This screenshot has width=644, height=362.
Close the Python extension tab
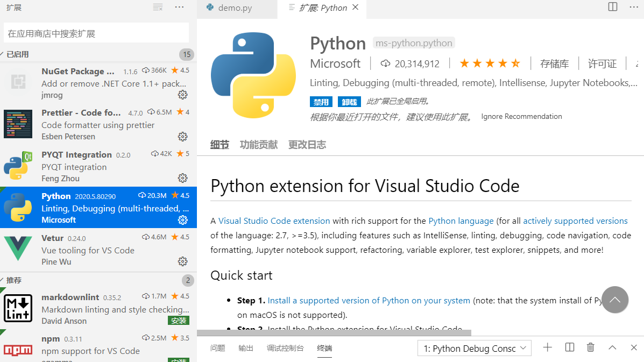click(x=356, y=8)
